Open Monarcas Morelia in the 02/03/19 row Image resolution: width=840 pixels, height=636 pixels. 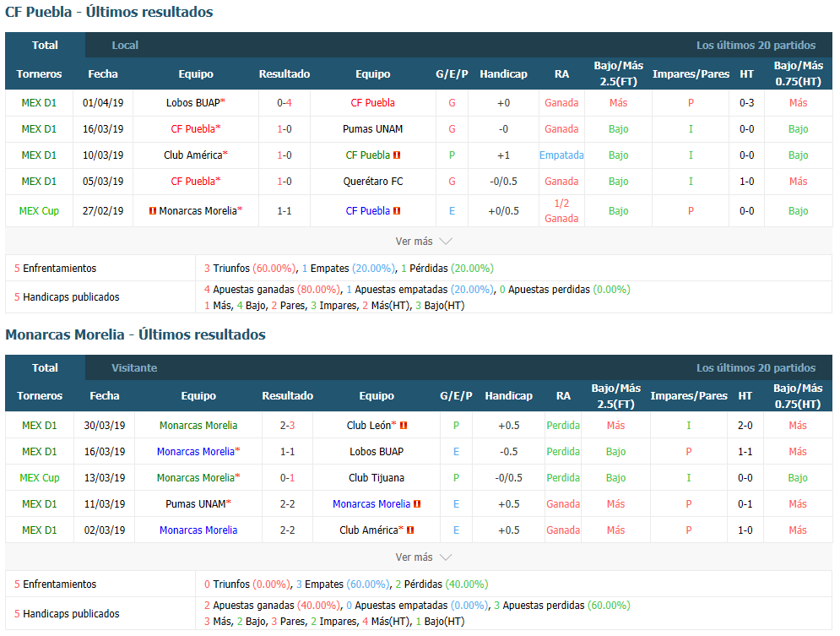point(198,530)
